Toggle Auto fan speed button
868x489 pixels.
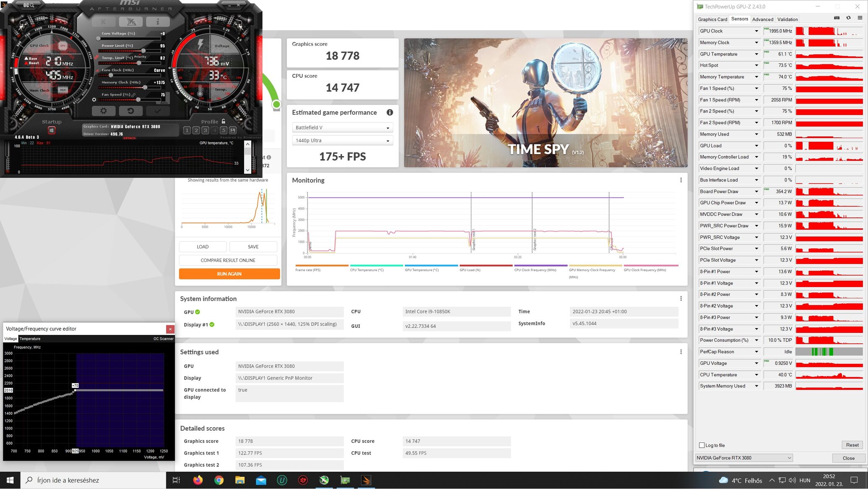pos(164,103)
